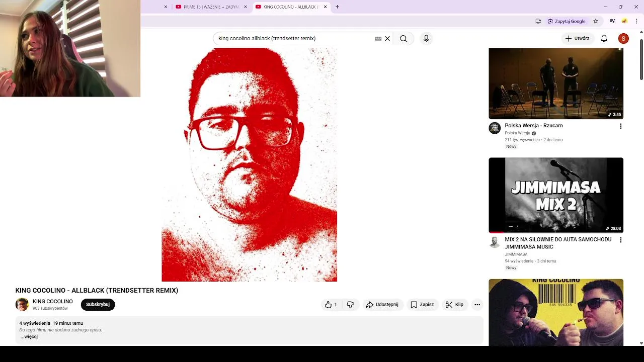Click the video player image
The width and height of the screenshot is (644, 362).
tap(250, 165)
